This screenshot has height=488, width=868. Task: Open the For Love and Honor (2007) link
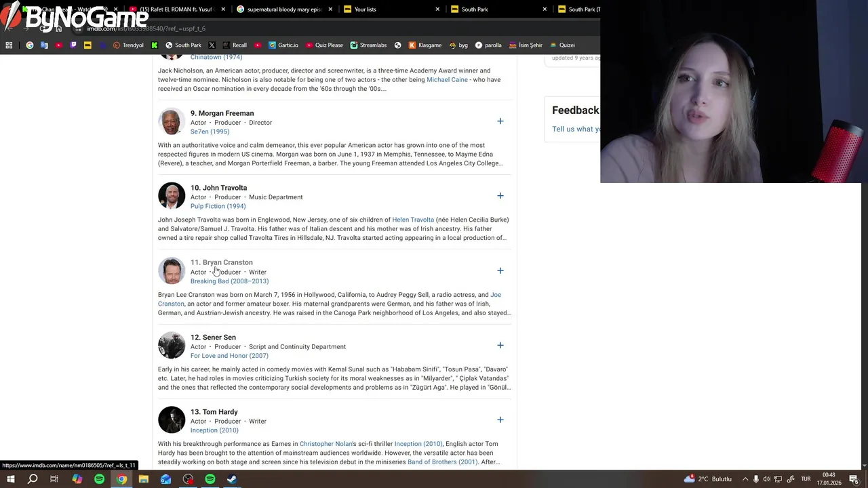point(229,355)
